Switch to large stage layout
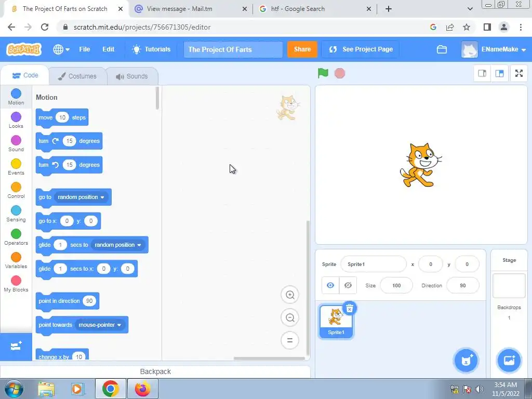The height and width of the screenshot is (399, 532). click(x=499, y=73)
